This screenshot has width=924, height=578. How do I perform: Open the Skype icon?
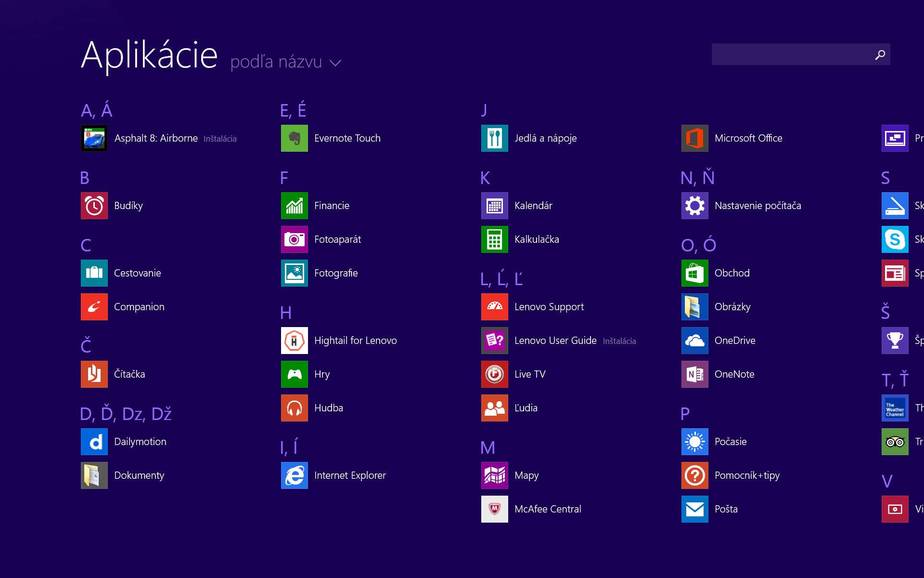pyautogui.click(x=895, y=239)
